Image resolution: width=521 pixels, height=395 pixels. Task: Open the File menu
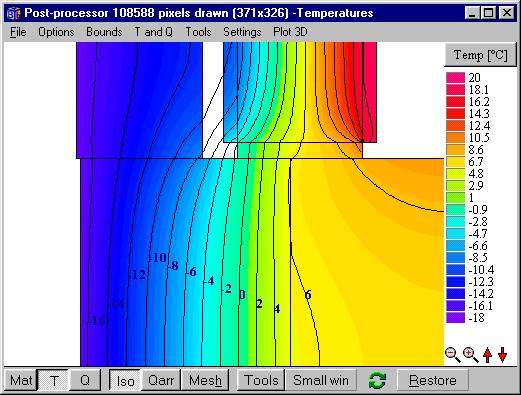[18, 32]
